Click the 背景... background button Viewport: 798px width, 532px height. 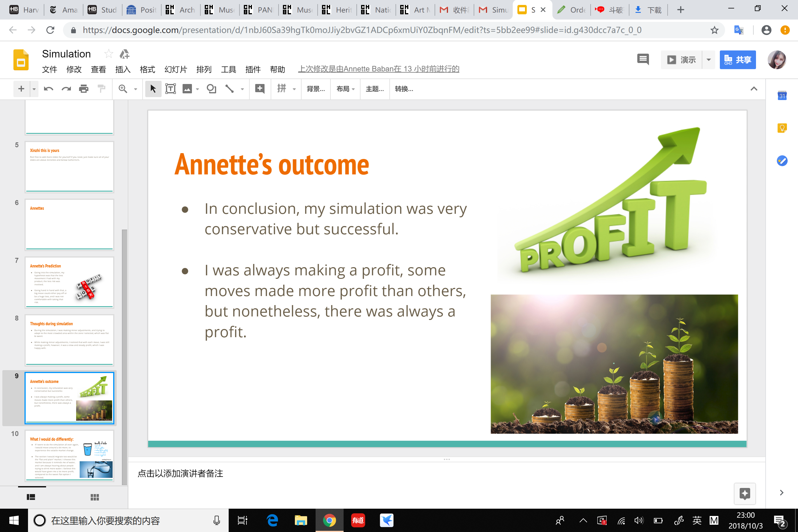(316, 89)
